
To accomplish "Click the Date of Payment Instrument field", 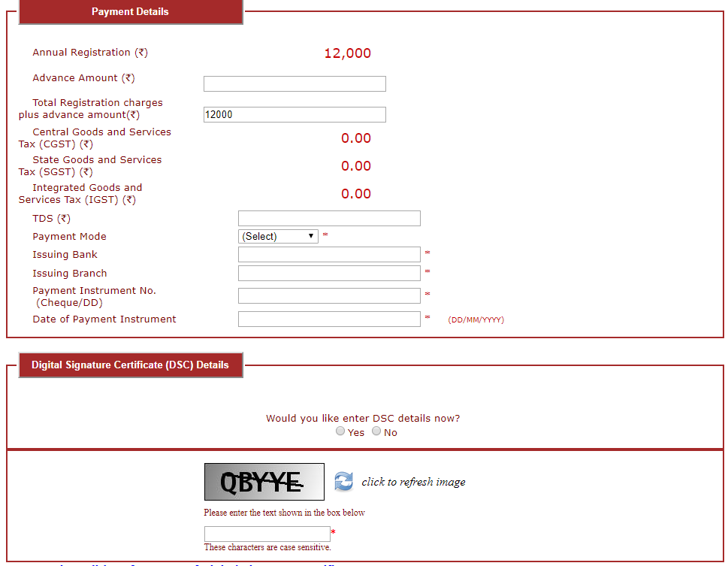I will 329,319.
